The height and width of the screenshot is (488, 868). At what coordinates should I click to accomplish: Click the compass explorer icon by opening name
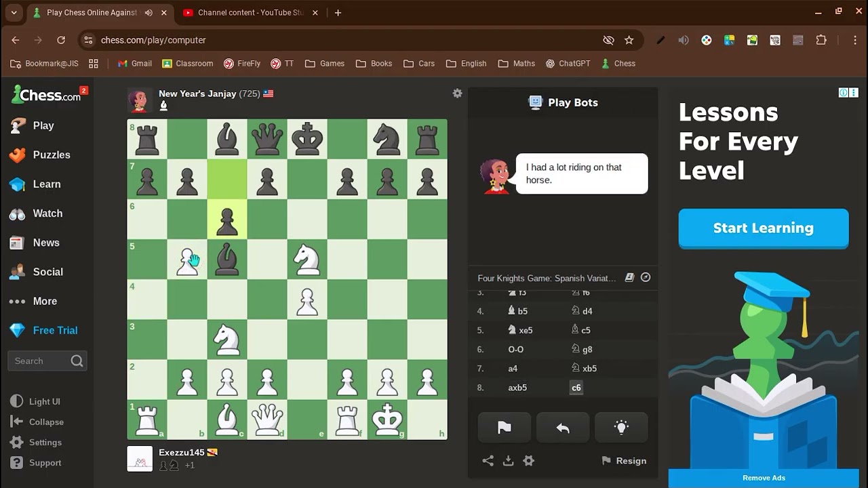(x=646, y=277)
